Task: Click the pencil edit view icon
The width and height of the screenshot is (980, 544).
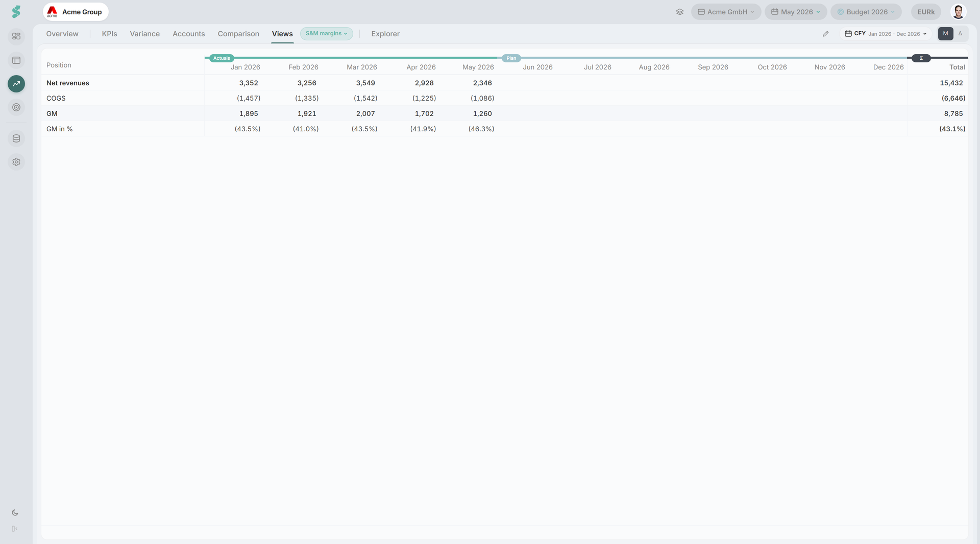Action: click(x=826, y=34)
